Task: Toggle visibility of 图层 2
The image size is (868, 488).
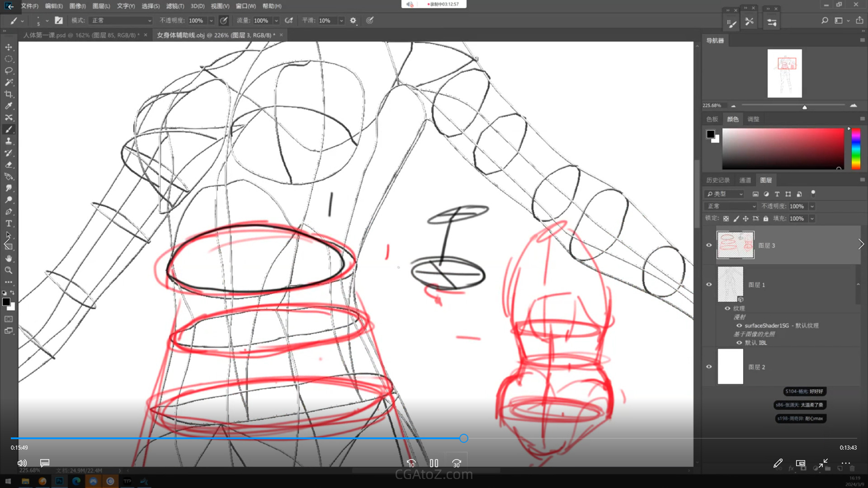Action: coord(709,367)
